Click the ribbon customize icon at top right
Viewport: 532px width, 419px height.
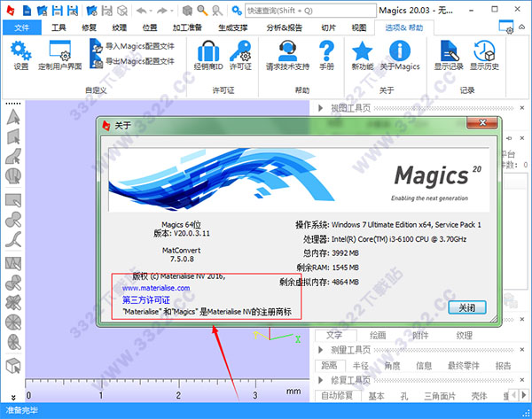click(x=506, y=27)
